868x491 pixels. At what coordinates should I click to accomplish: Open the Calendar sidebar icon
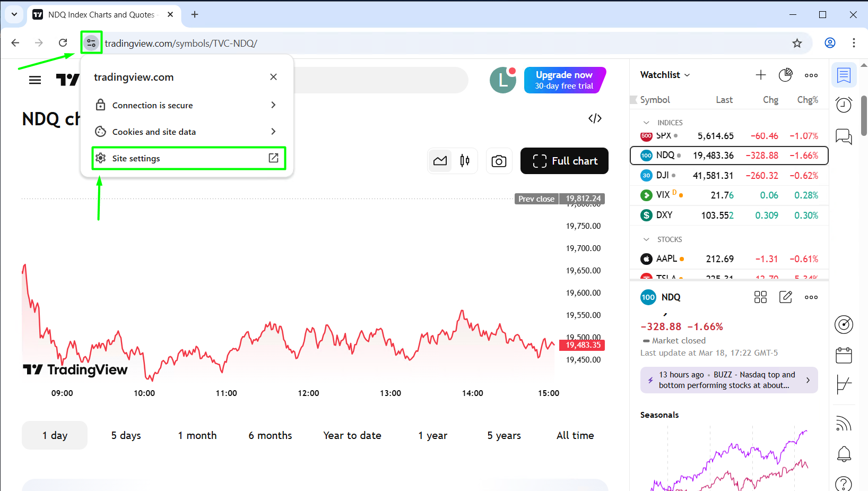tap(844, 355)
